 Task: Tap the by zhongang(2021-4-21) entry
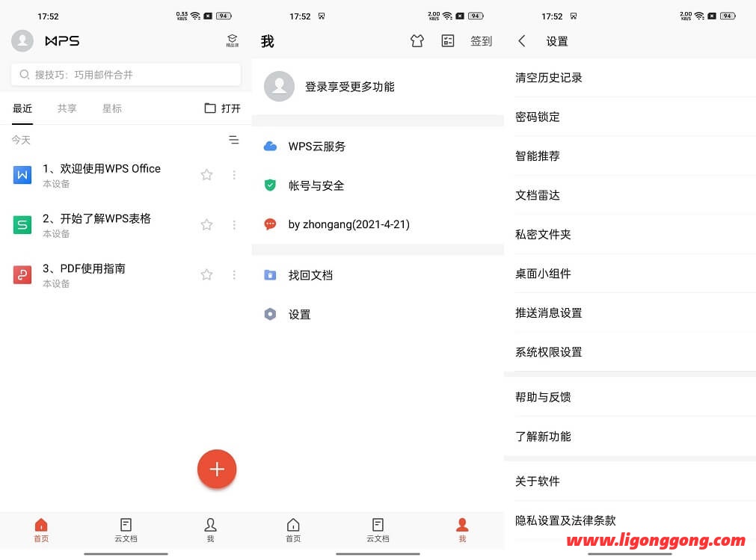point(378,224)
